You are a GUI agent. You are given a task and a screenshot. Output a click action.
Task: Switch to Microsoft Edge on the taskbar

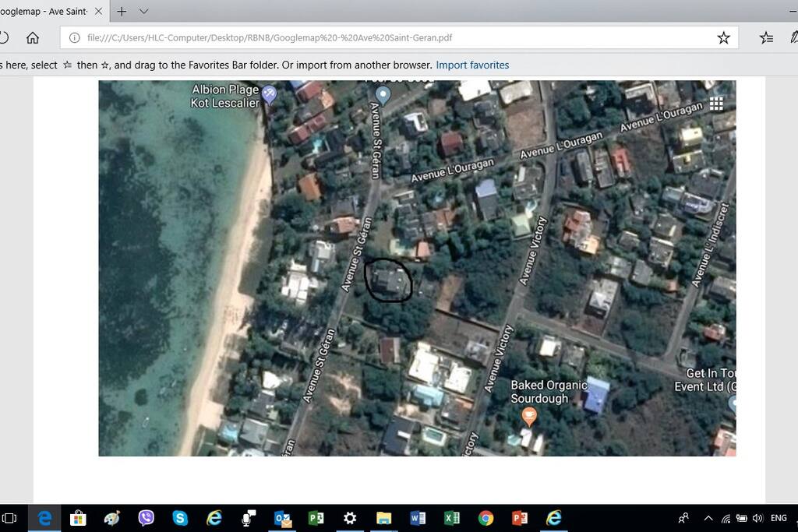click(44, 518)
